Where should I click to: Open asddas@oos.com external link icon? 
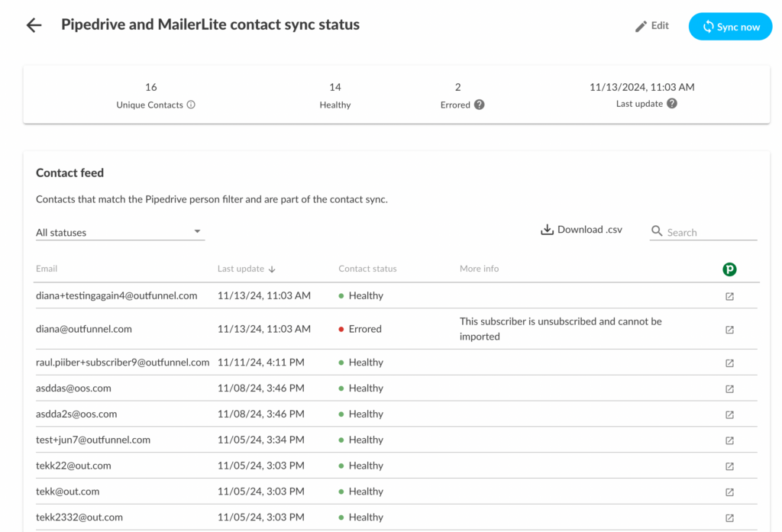point(729,389)
